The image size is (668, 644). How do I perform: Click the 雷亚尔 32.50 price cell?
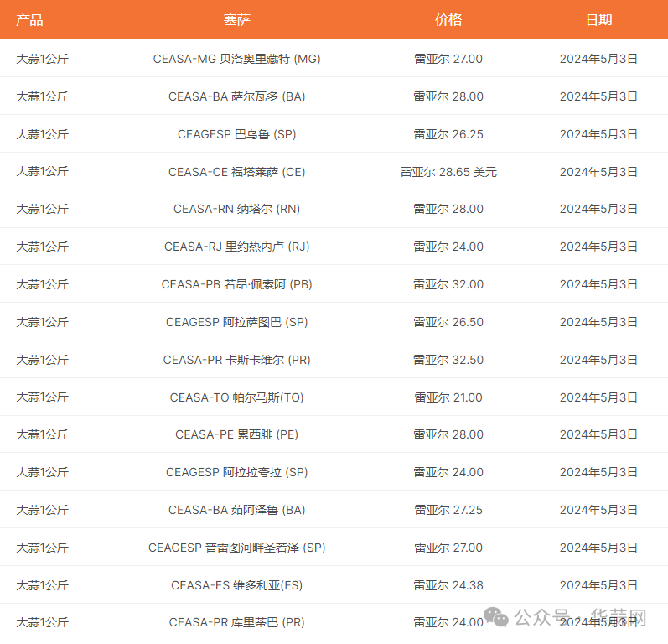point(448,360)
